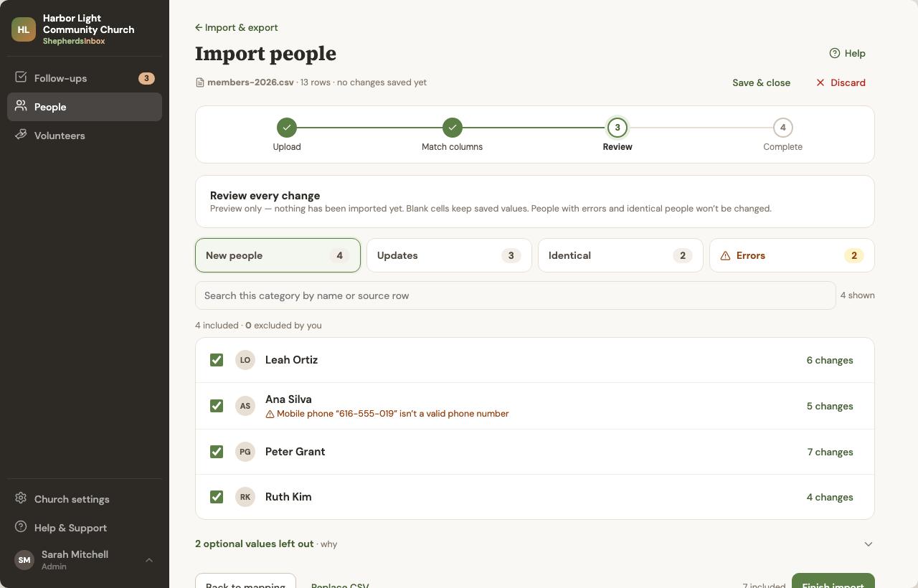Show Peter Grant's 7 changes

coord(830,452)
